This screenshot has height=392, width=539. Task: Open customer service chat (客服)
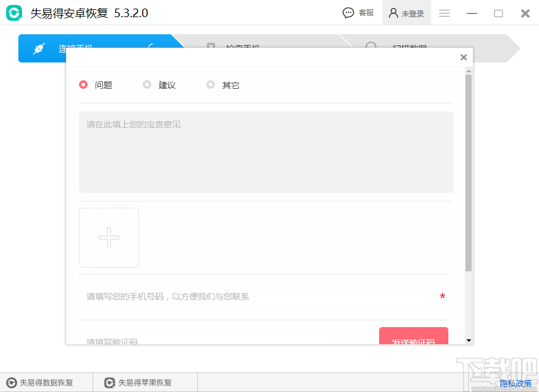pyautogui.click(x=358, y=13)
